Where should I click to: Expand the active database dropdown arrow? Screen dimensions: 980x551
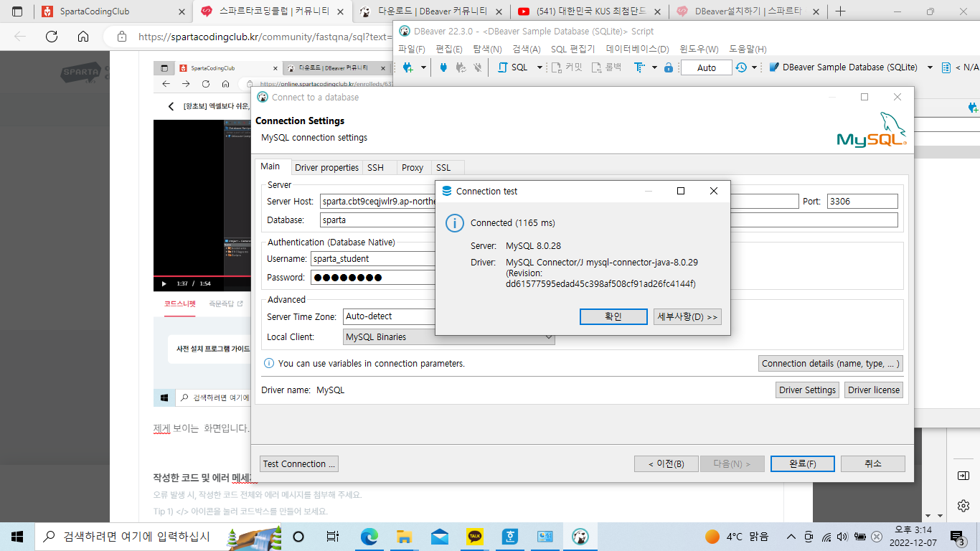point(930,67)
